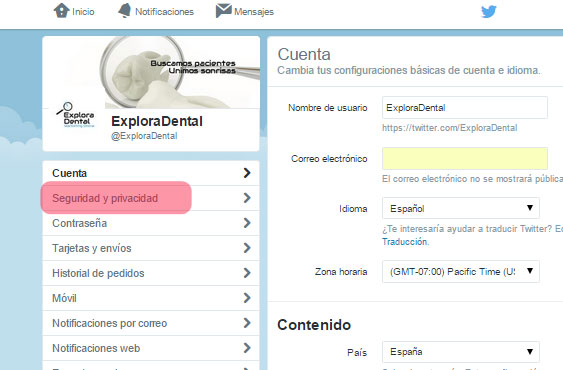Click the https://twitter.com/ExploraDental URL text
This screenshot has height=370, width=563.
(x=450, y=128)
